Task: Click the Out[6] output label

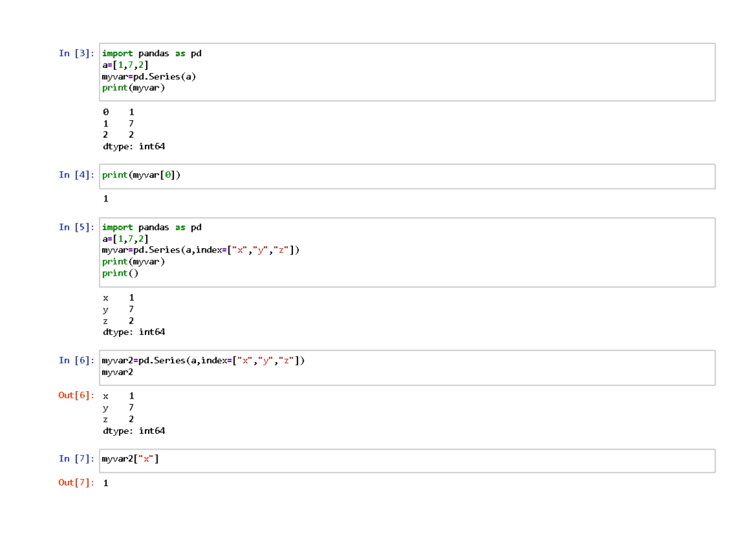Action: [x=76, y=395]
